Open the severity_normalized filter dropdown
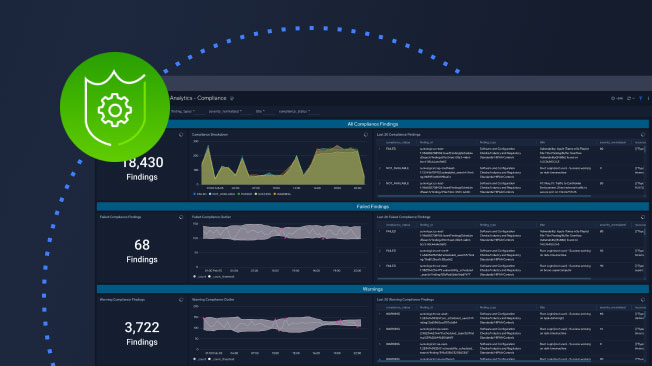The width and height of the screenshot is (652, 366). (x=225, y=111)
